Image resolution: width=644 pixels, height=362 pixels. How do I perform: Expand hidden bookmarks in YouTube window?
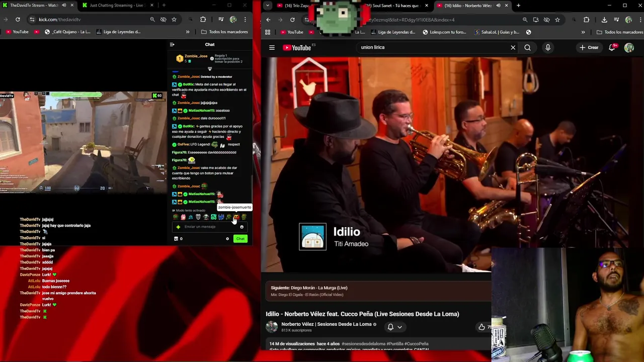click(x=583, y=32)
